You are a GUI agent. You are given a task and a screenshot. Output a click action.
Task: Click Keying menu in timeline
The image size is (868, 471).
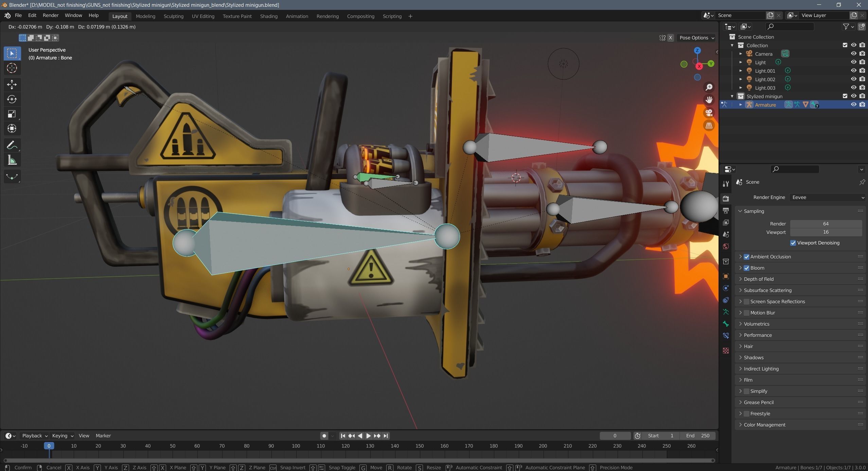tap(63, 436)
